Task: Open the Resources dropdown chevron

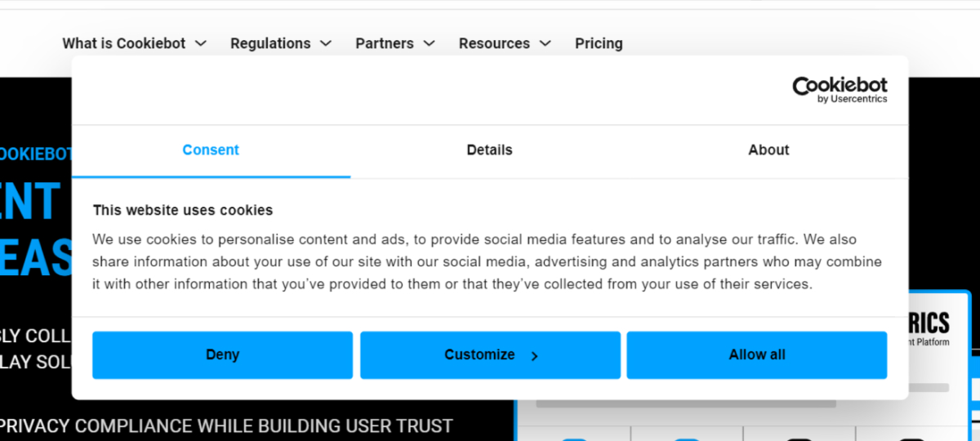Action: tap(545, 43)
